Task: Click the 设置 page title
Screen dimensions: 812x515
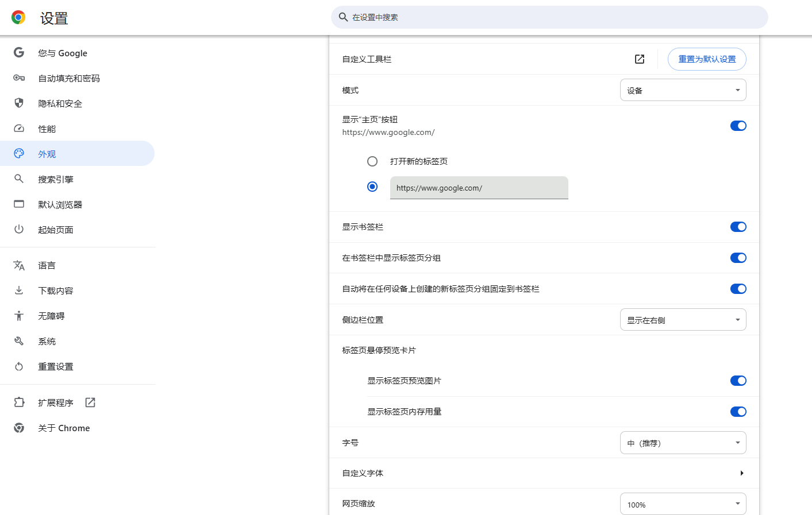Action: (54, 18)
